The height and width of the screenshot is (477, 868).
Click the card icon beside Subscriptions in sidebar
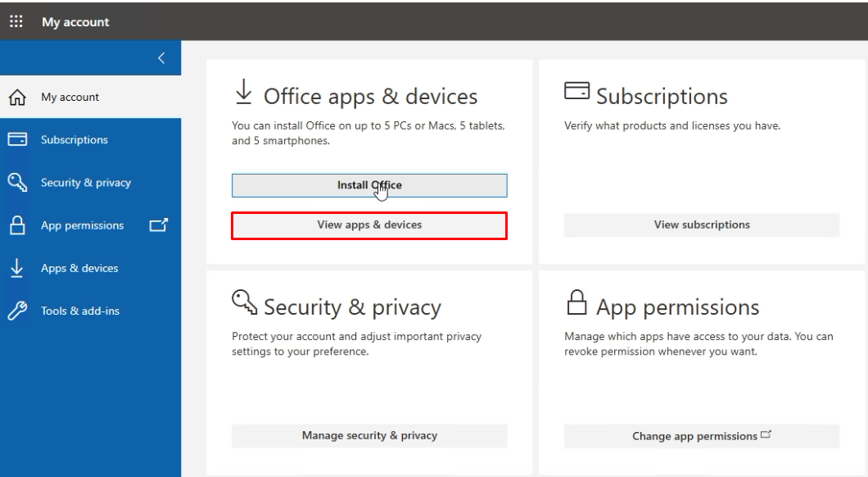point(17,139)
